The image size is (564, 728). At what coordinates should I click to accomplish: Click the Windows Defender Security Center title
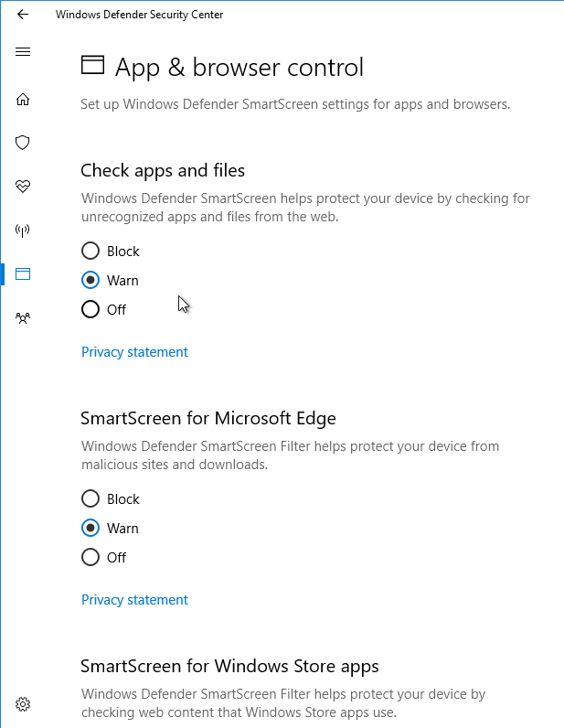point(139,15)
